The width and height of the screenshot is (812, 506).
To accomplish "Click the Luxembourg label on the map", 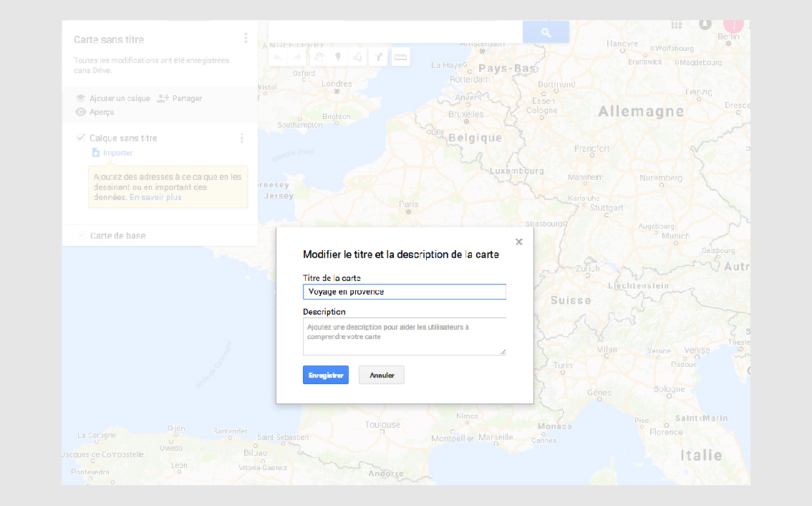I will (517, 171).
